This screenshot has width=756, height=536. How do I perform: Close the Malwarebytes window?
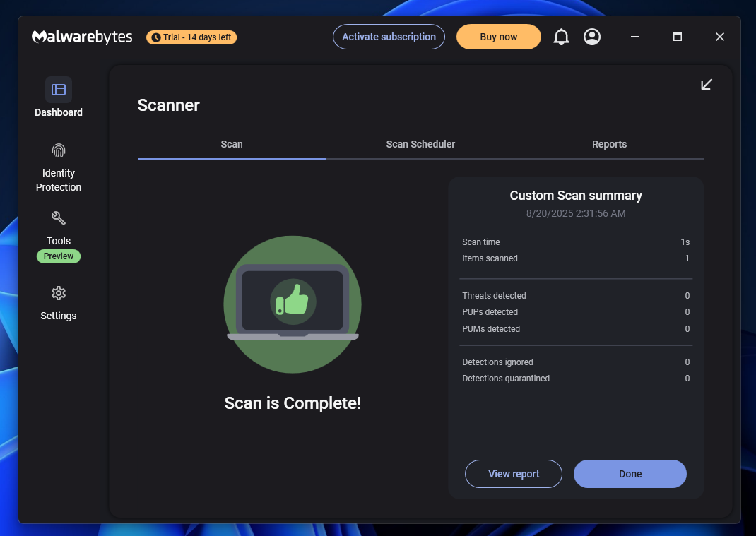click(x=720, y=37)
